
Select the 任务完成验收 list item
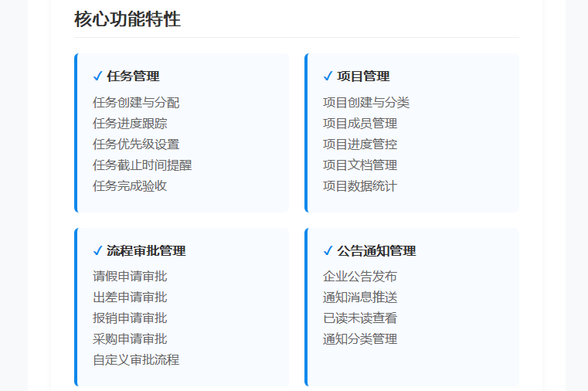(130, 186)
